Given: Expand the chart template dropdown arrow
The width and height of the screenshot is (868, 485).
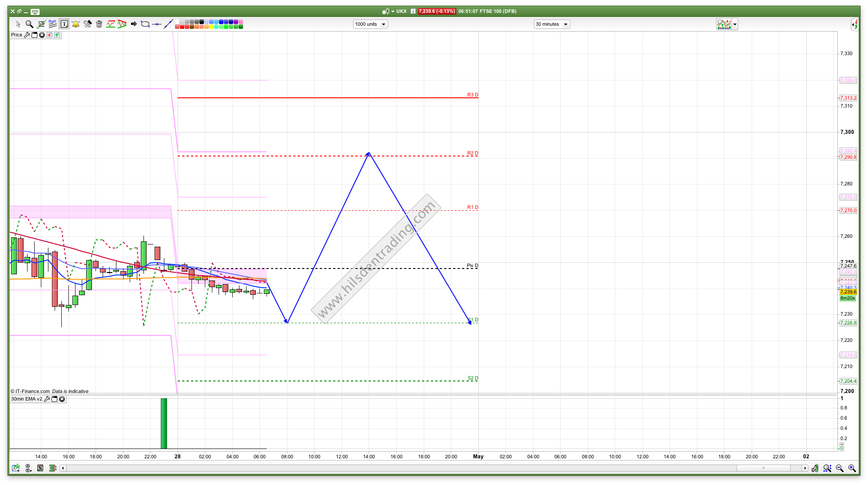Looking at the screenshot, I should point(735,24).
